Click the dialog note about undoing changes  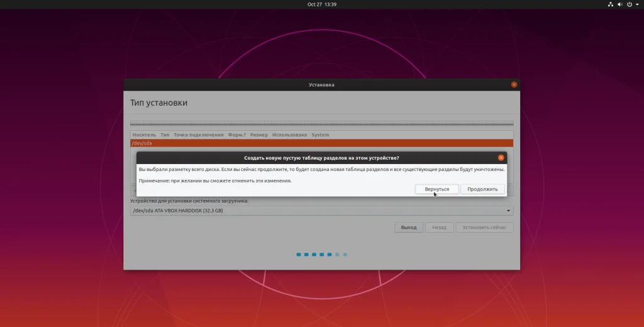[215, 180]
